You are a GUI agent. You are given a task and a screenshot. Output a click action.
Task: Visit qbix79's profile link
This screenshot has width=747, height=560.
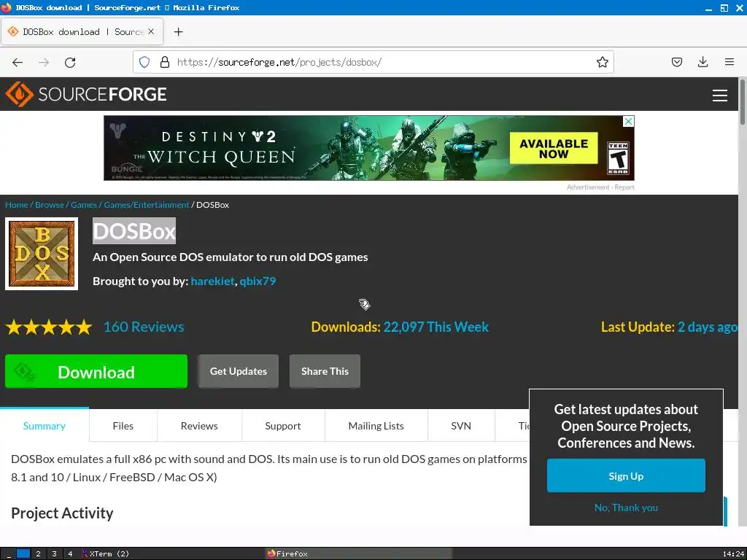[x=258, y=281]
